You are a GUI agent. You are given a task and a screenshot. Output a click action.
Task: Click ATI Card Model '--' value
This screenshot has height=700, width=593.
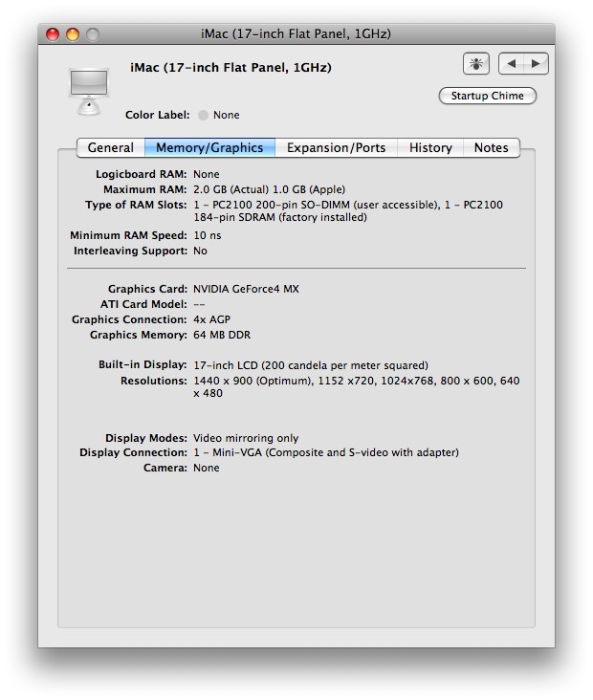coord(199,304)
